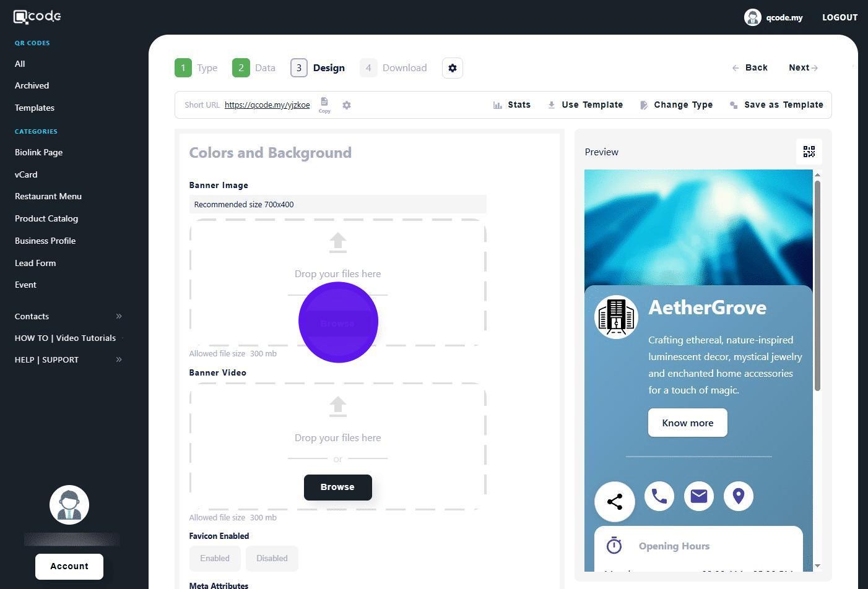
Task: Go to the Type step
Action: pos(196,68)
